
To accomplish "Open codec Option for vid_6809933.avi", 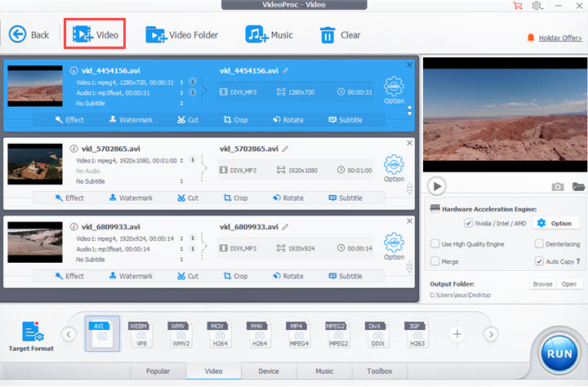I will 394,247.
